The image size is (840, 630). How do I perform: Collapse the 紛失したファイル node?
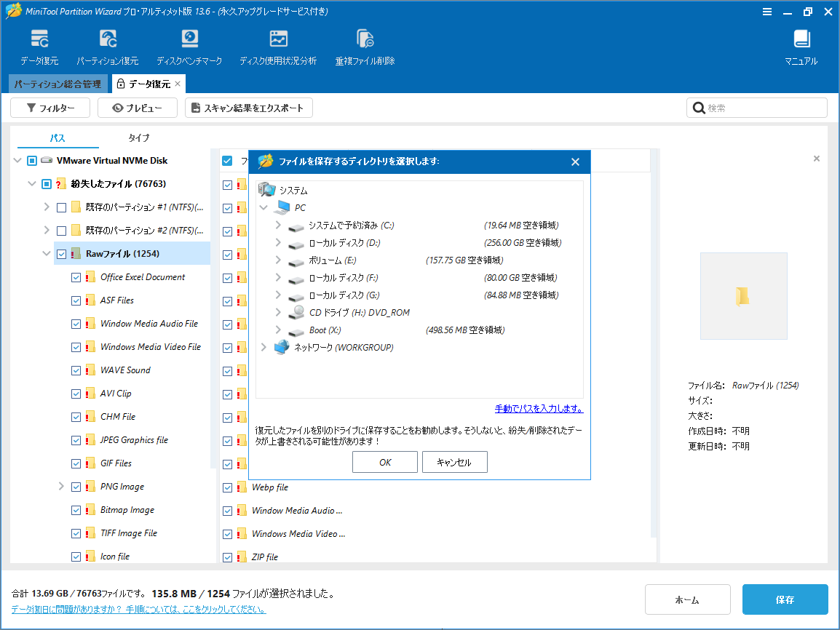[31, 183]
